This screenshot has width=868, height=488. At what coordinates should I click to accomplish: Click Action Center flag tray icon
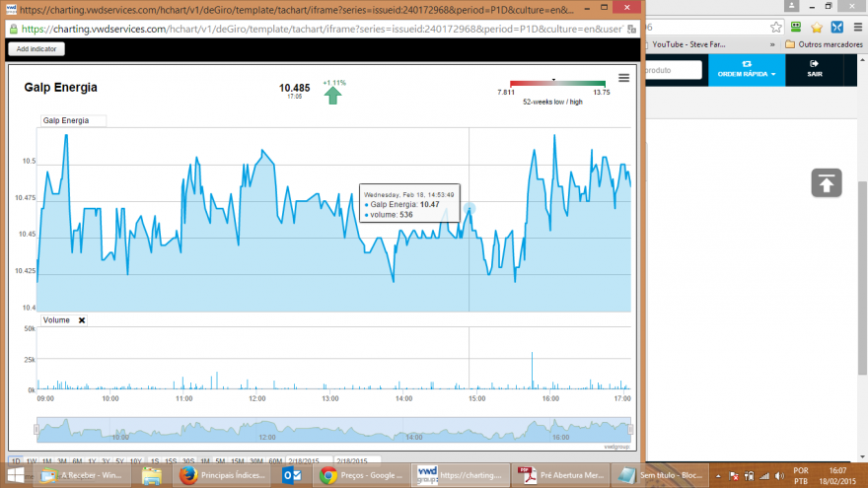734,476
